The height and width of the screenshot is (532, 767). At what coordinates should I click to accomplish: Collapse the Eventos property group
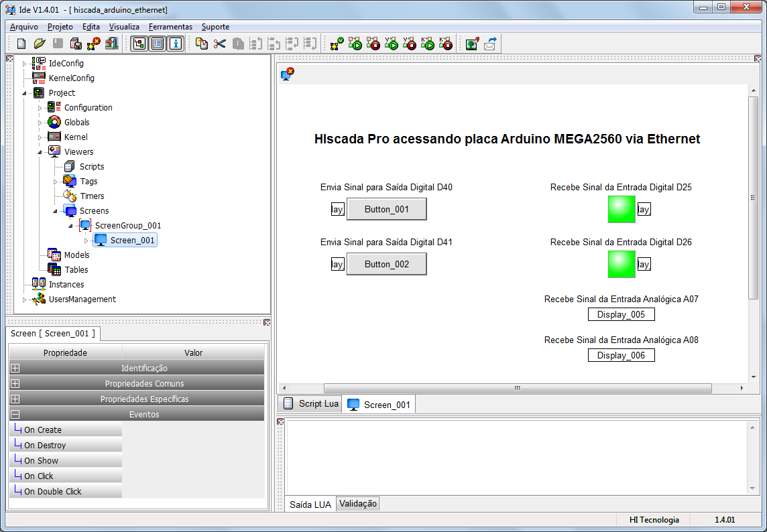15,414
